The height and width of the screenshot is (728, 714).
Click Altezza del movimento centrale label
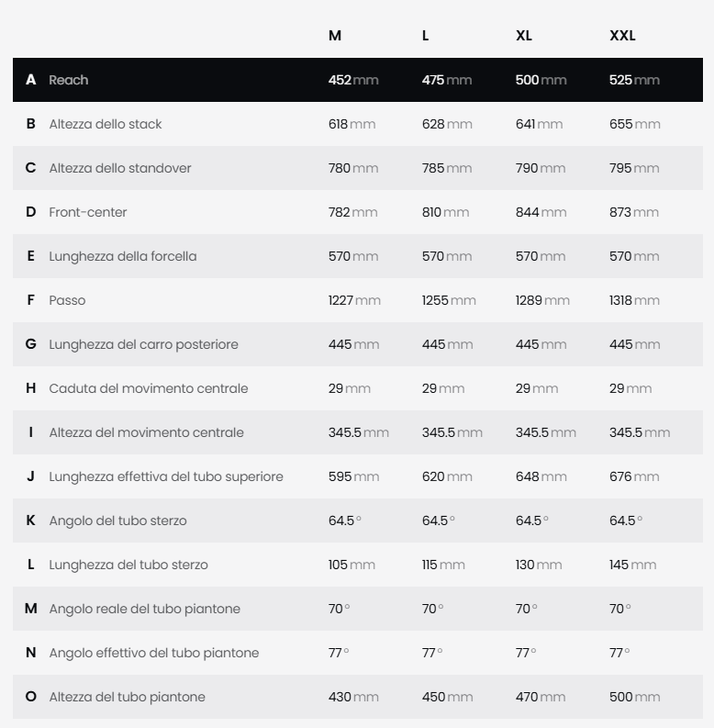pos(146,432)
